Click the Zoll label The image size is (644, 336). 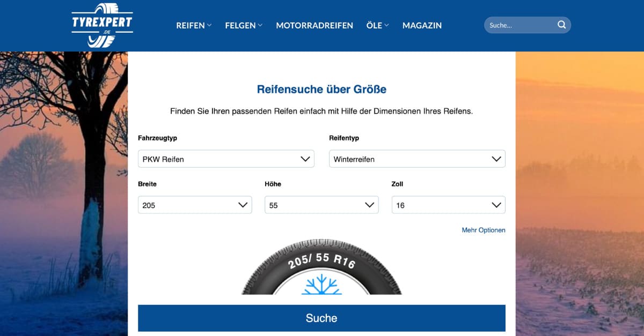pyautogui.click(x=397, y=184)
